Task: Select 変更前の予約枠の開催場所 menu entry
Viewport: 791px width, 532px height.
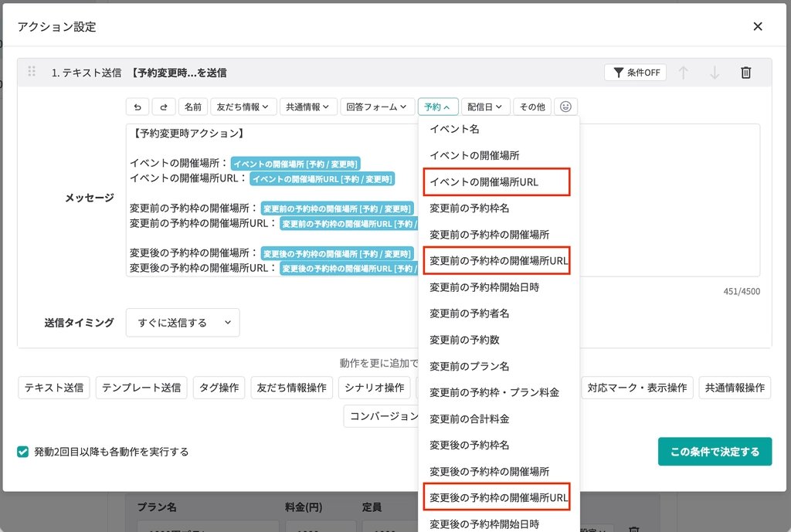Action: tap(499, 235)
